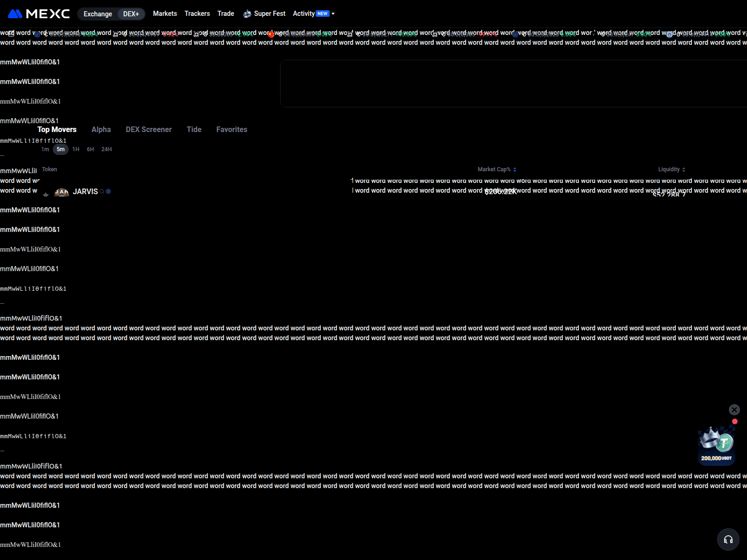Expand the Activity dropdown menu
The height and width of the screenshot is (560, 747).
(333, 14)
